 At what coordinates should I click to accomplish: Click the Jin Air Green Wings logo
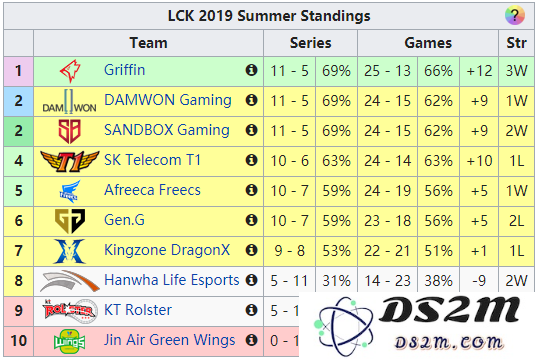point(70,341)
